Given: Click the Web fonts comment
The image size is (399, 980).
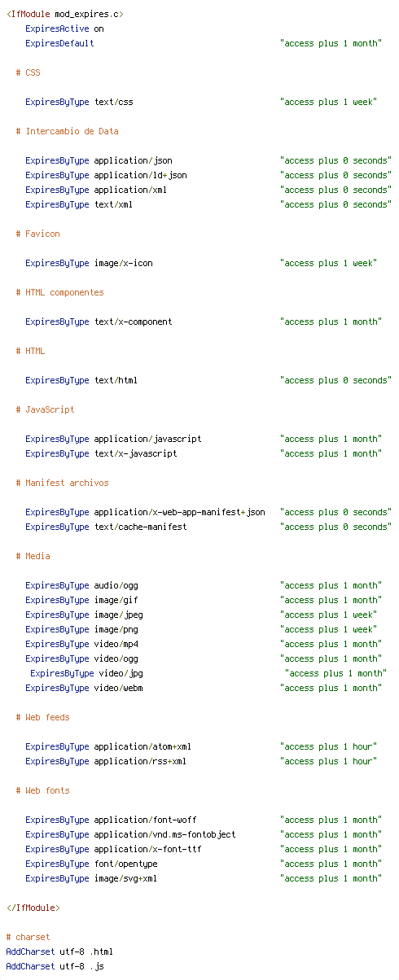Looking at the screenshot, I should (x=42, y=790).
